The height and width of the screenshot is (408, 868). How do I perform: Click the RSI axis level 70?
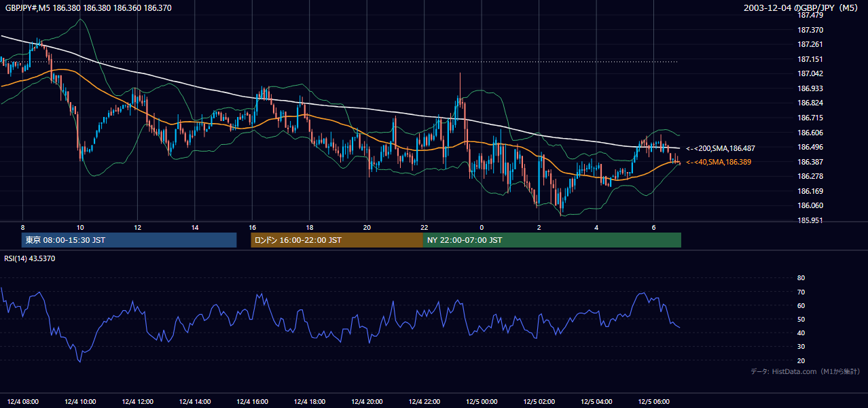click(x=801, y=292)
